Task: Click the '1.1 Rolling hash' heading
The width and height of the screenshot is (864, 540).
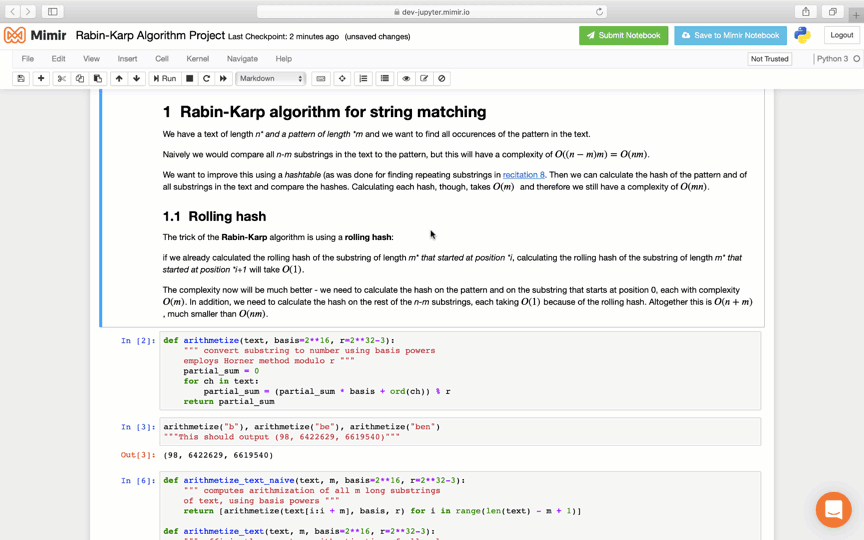Action: [214, 216]
